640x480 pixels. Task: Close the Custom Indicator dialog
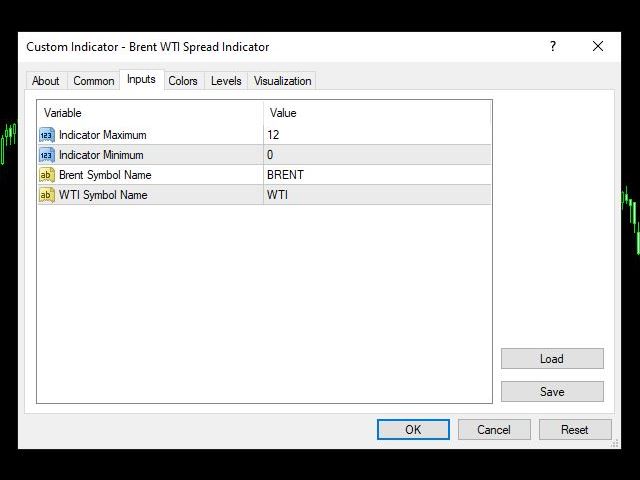point(598,46)
